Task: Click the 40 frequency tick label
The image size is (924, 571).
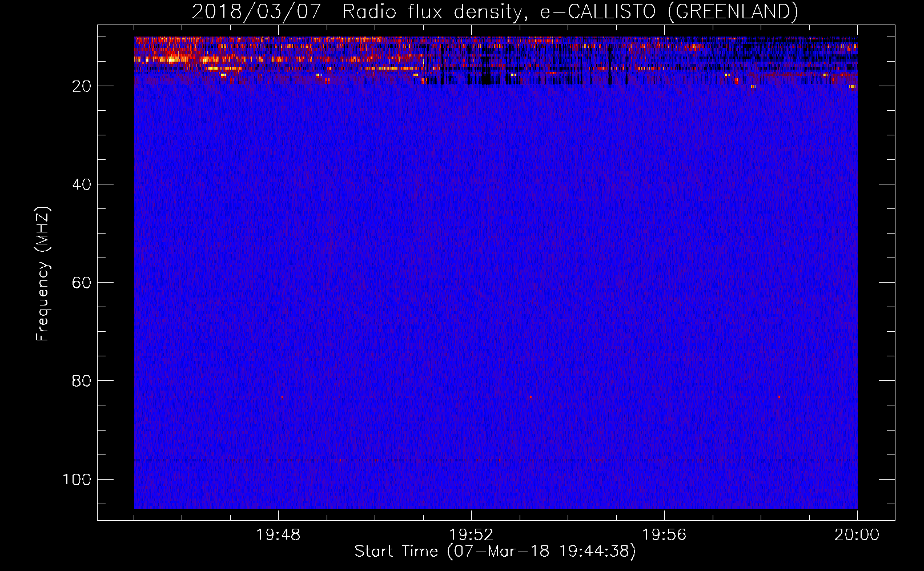Action: click(x=82, y=184)
